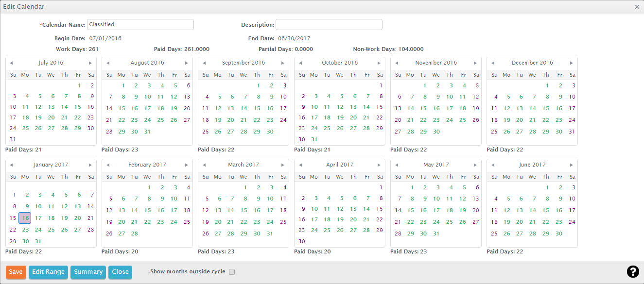Viewport: 644px width, 284px height.
Task: Click previous arrow on December 2016 calendar
Action: click(492, 63)
